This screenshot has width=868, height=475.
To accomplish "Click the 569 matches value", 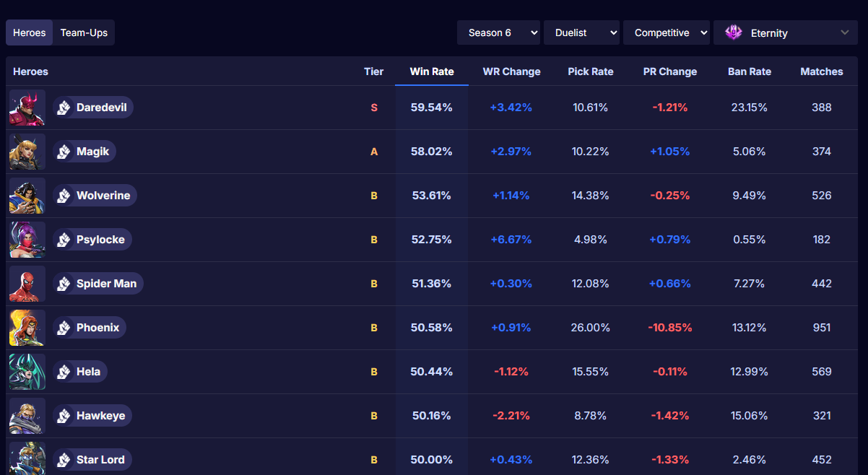I will click(822, 372).
